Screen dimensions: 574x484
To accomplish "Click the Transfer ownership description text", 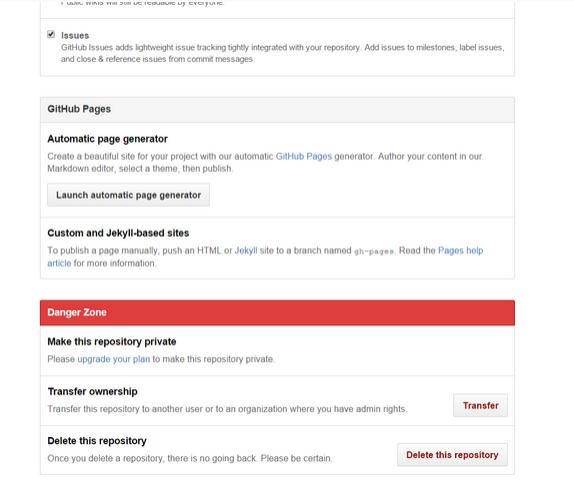I will click(x=227, y=409).
